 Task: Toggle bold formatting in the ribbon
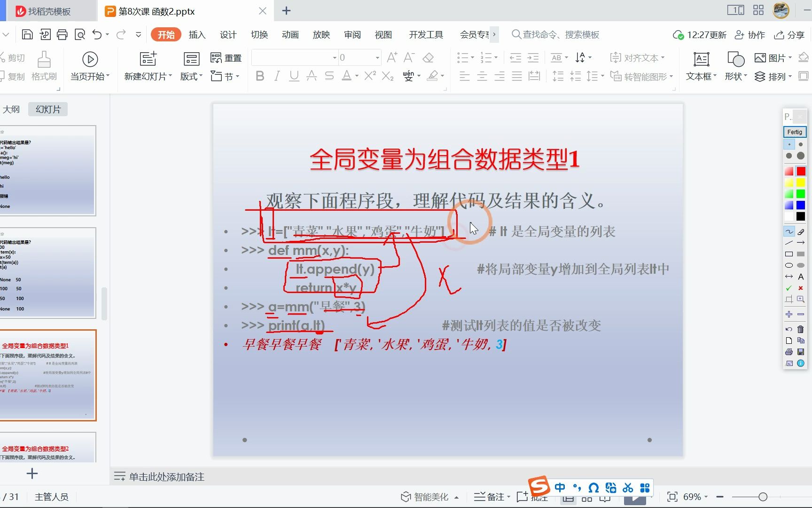260,76
